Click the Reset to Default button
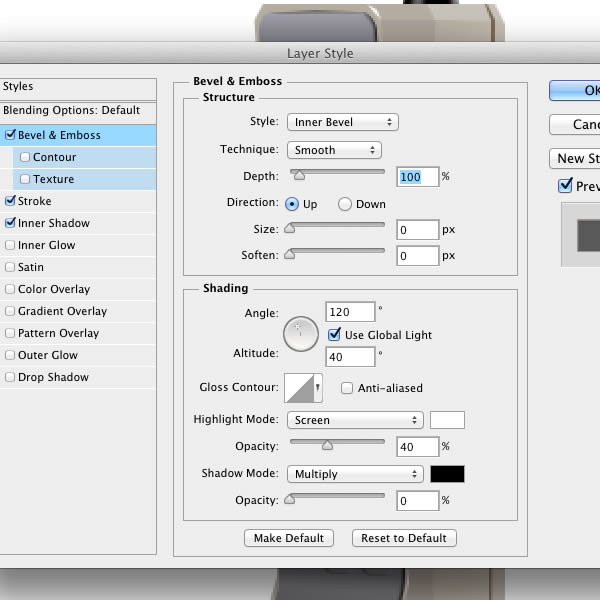The height and width of the screenshot is (600, 600). [404, 538]
